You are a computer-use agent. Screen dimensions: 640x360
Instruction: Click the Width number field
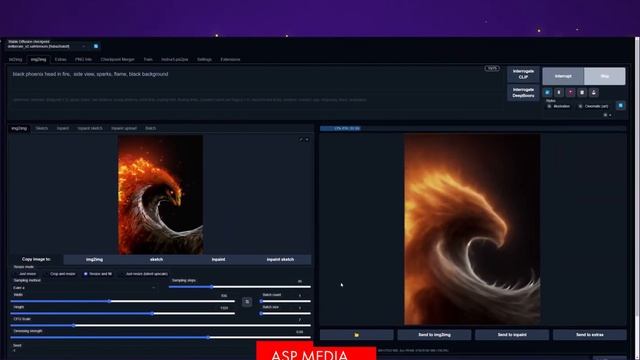click(224, 296)
